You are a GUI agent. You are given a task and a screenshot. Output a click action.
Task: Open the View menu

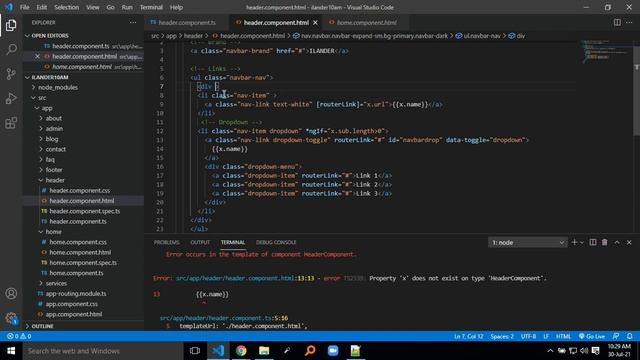93,7
